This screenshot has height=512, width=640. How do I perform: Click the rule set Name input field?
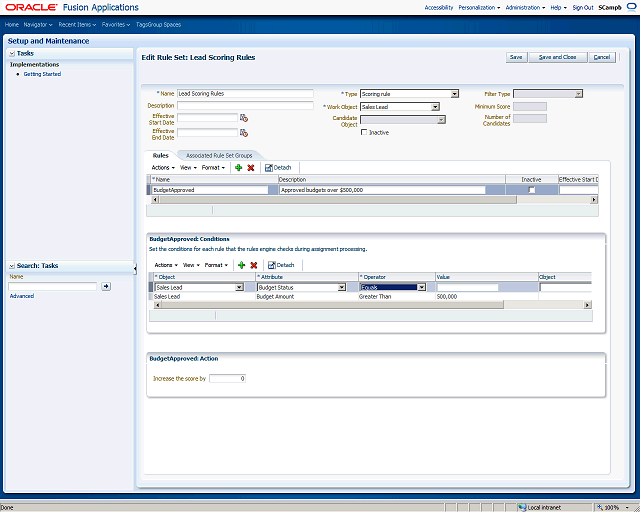(x=245, y=93)
